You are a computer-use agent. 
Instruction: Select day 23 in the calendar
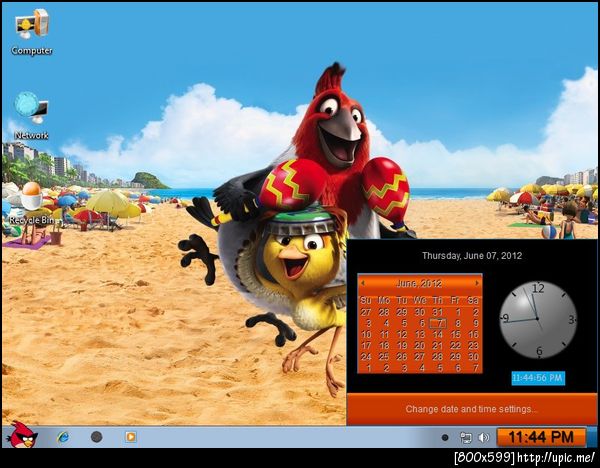point(473,346)
